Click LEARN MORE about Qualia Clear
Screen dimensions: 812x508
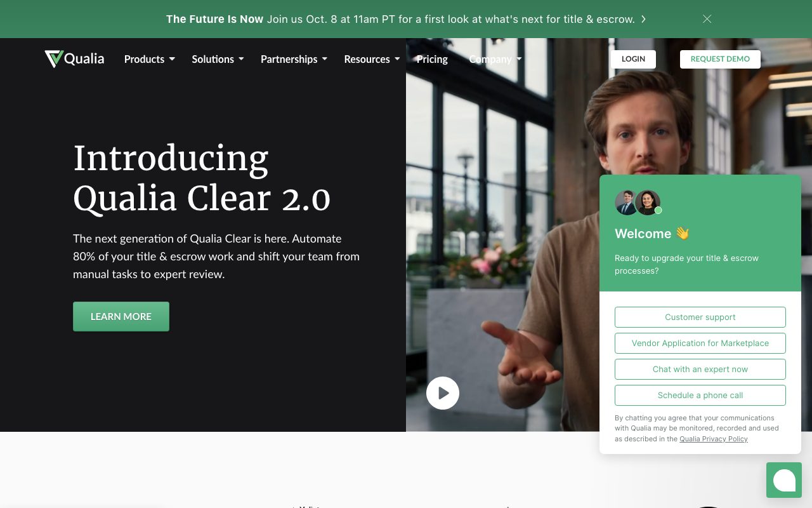click(x=121, y=316)
